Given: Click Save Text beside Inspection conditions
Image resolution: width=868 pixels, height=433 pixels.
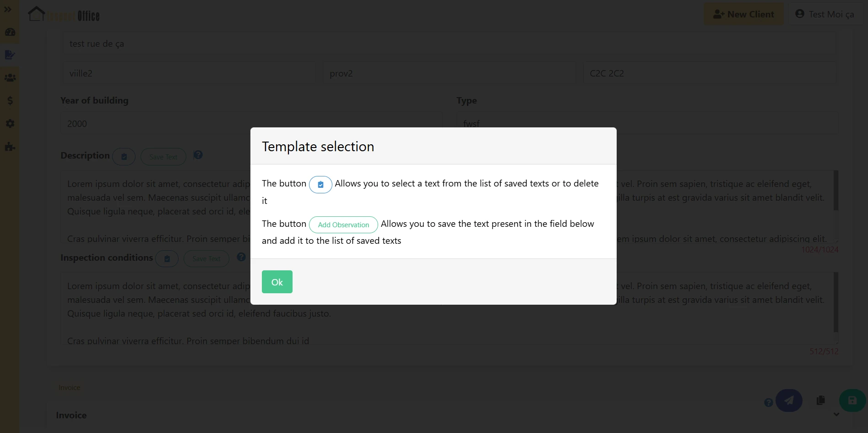Looking at the screenshot, I should click(x=206, y=259).
